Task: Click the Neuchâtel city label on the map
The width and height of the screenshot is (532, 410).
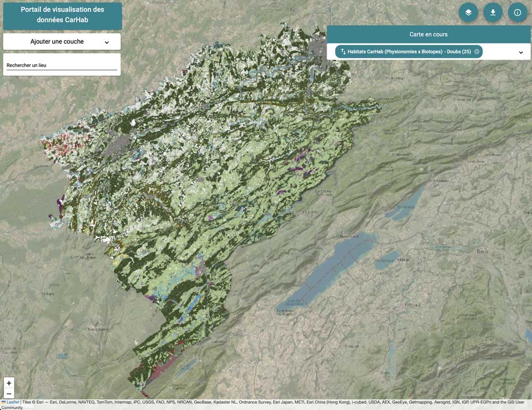Action: click(x=350, y=237)
